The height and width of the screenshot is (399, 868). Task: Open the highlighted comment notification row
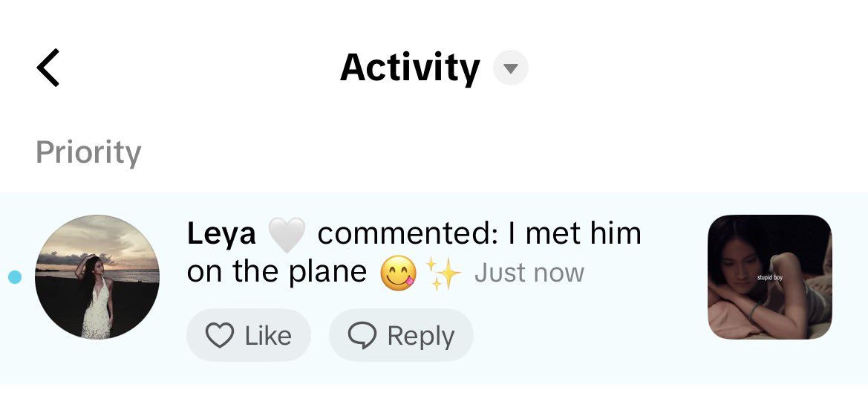434,288
